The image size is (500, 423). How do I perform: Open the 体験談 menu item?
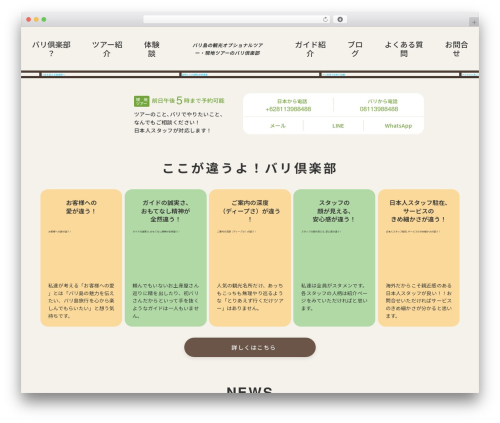click(x=152, y=49)
